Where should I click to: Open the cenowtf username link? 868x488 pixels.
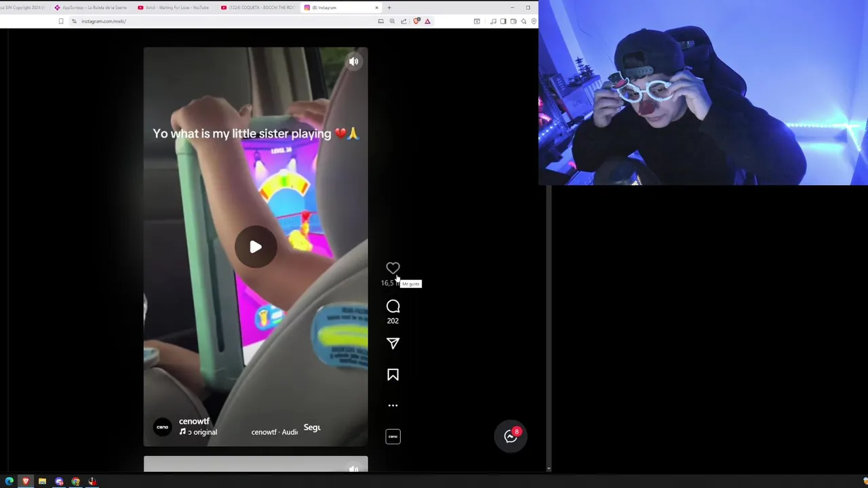pyautogui.click(x=194, y=422)
